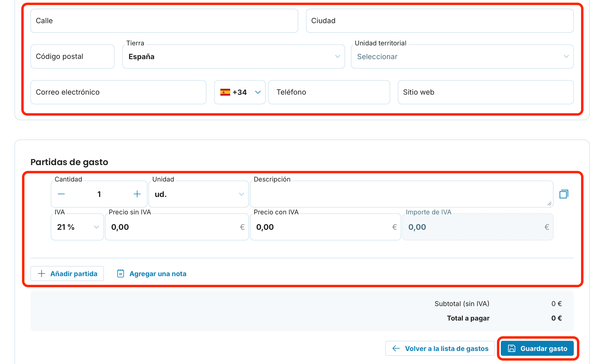
Task: Click the Código postal field
Action: pos(73,57)
